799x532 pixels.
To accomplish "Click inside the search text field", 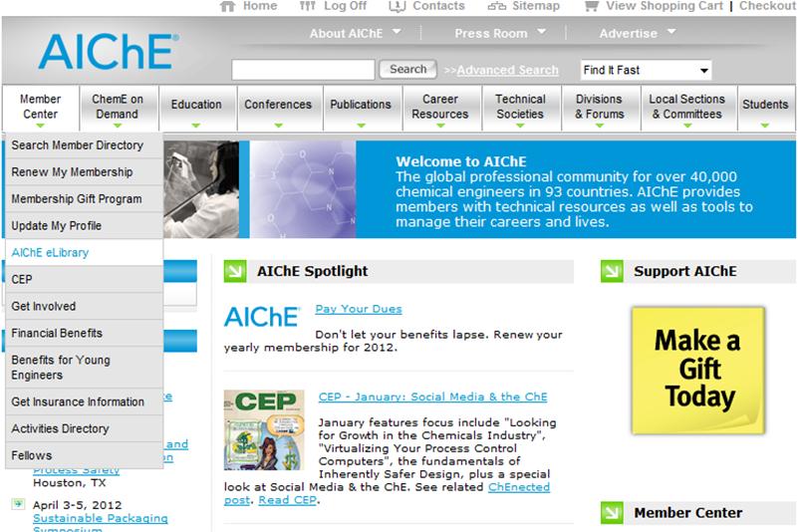I will pos(303,71).
